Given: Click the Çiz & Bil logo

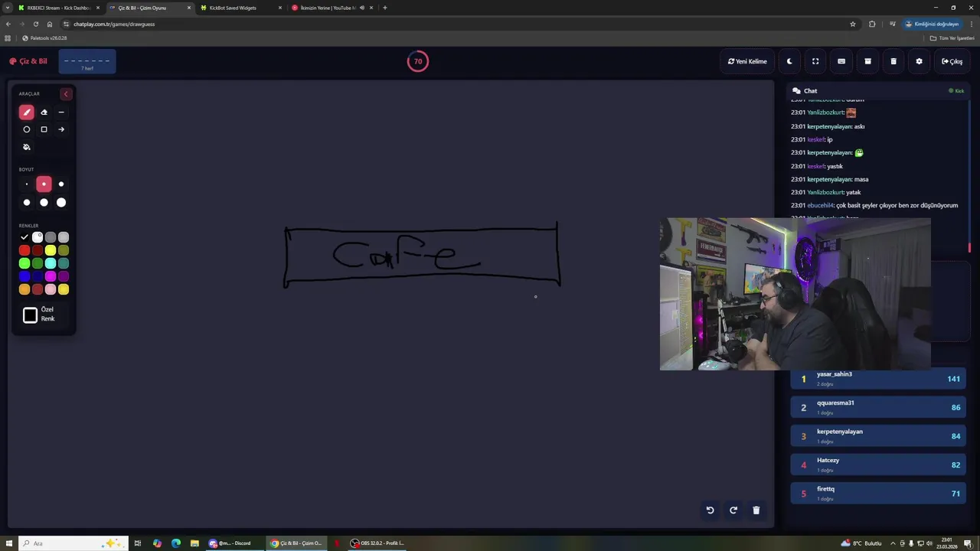Looking at the screenshot, I should (28, 61).
